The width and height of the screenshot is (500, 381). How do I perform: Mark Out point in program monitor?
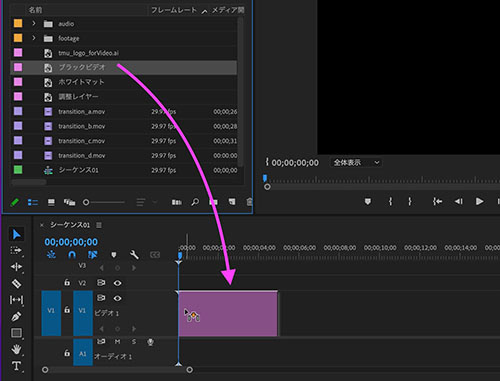pos(410,201)
